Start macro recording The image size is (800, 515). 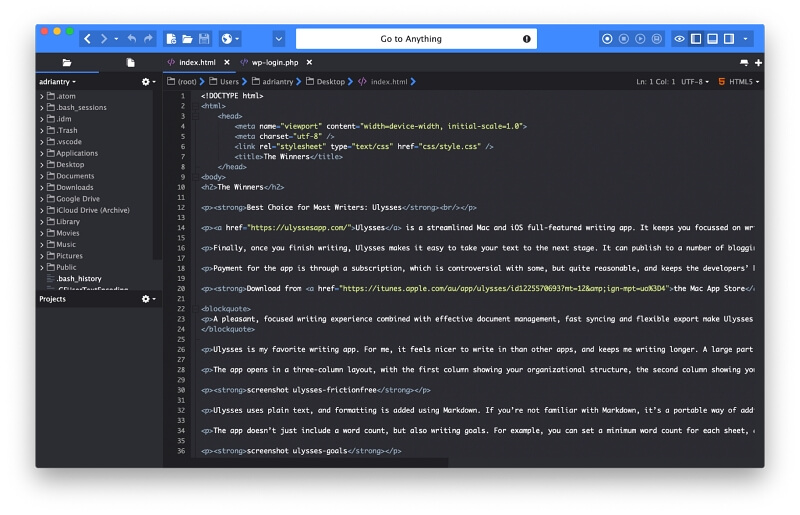click(607, 39)
